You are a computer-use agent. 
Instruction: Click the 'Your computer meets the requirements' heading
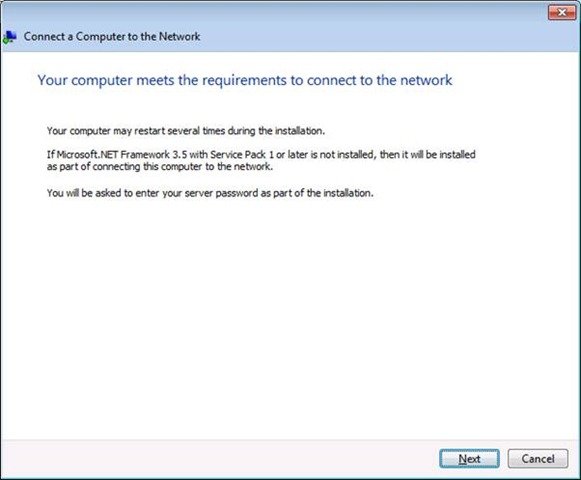245,80
